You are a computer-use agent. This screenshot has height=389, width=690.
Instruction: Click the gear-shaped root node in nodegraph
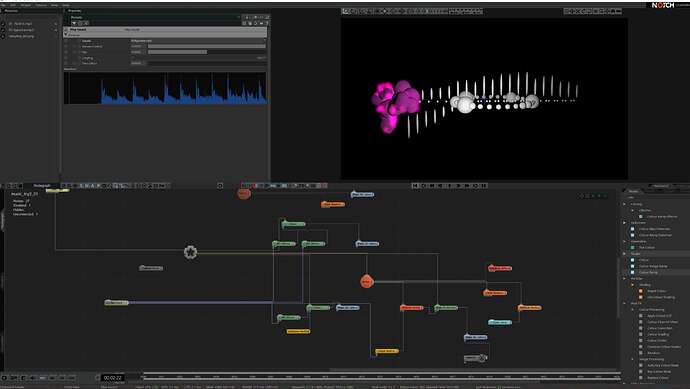191,252
